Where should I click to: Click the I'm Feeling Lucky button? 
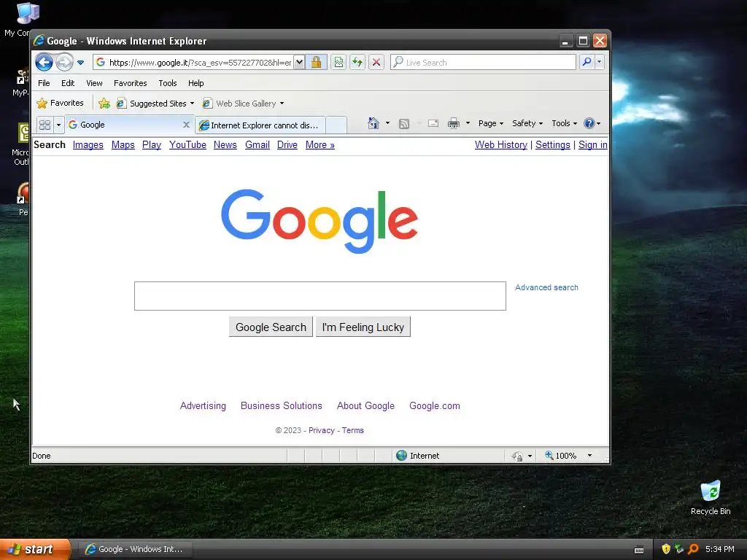click(x=363, y=327)
